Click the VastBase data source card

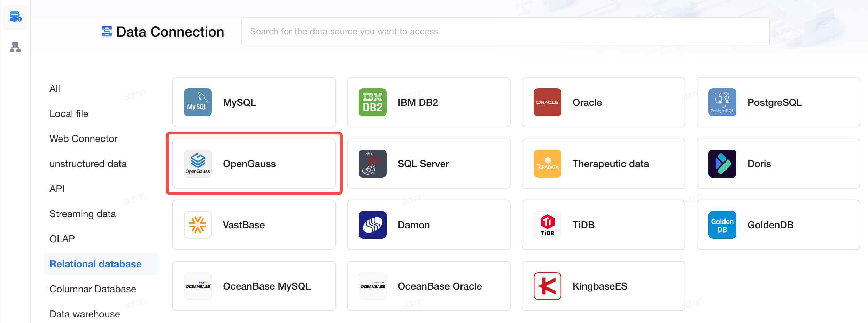(254, 225)
